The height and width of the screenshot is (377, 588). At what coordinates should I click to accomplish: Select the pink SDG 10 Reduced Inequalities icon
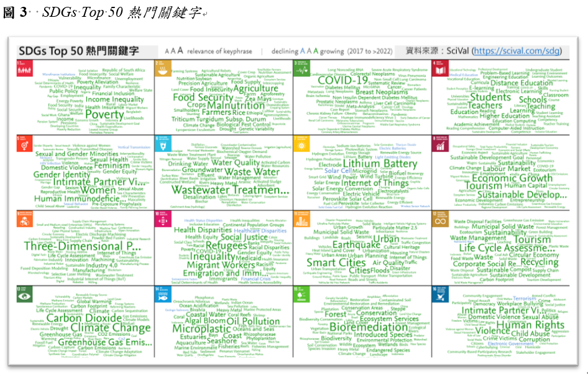163,219
